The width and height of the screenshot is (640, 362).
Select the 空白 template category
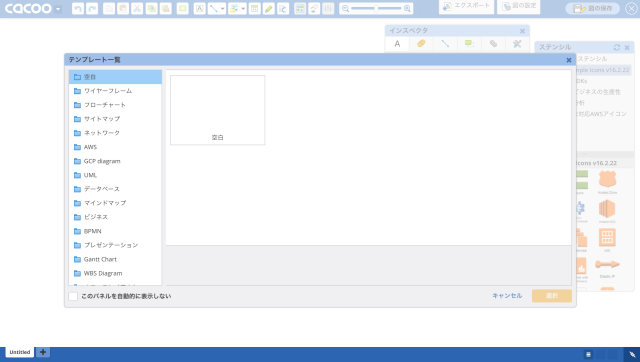coord(116,77)
